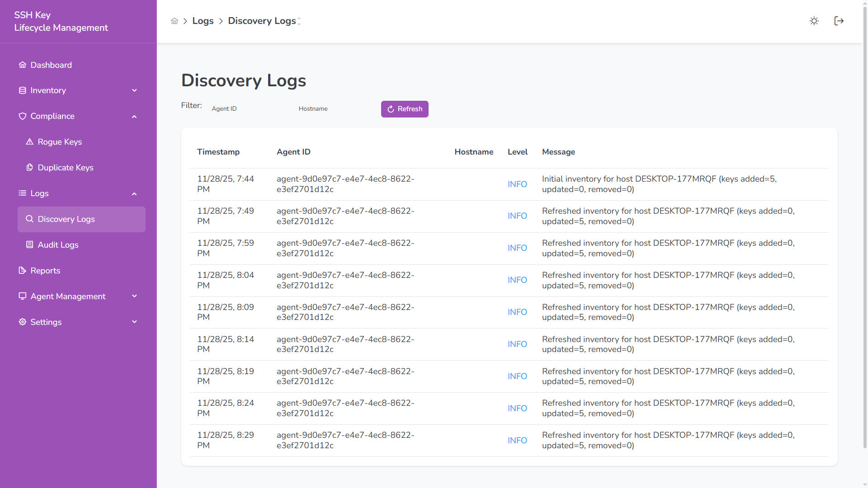Select the Dashboard home icon in sidebar
This screenshot has width=868, height=488.
[22, 65]
